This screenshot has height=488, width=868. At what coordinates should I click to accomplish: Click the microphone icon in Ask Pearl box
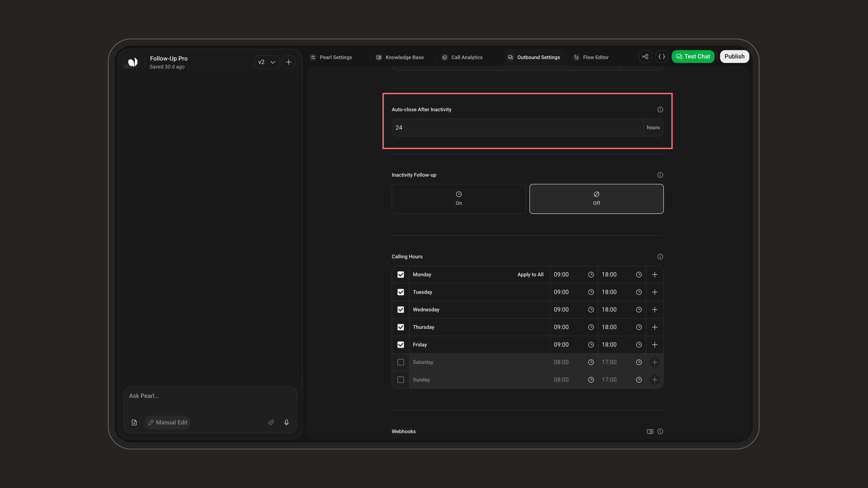coord(286,422)
